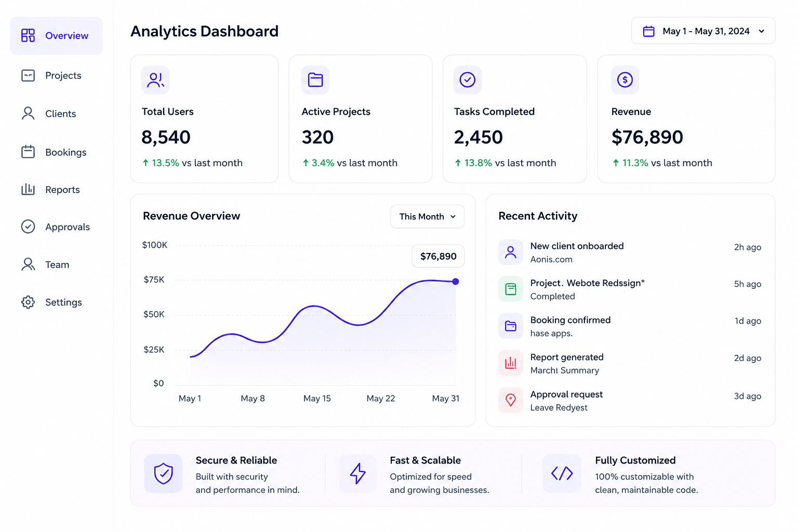Open the Project Webote Redssign activity entry
The height and width of the screenshot is (532, 798).
[x=630, y=289]
